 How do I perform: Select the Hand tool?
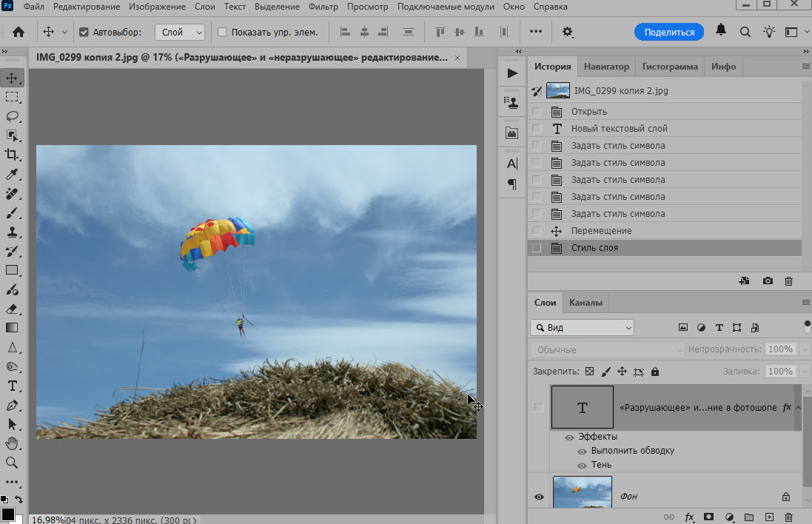(12, 443)
